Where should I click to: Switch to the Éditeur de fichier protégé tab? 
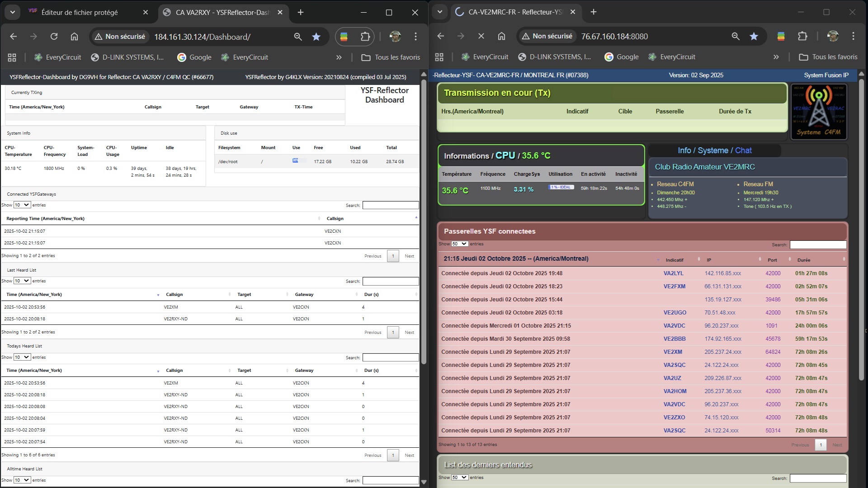pos(80,12)
